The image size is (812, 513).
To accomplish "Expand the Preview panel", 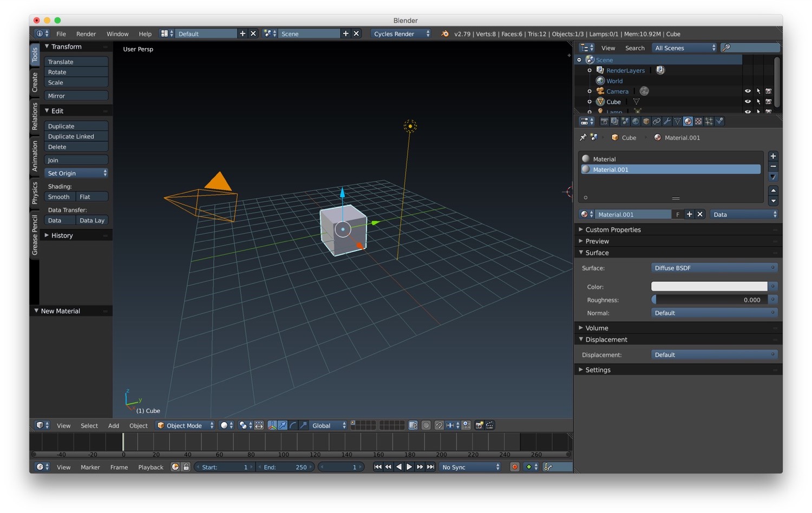I will click(597, 241).
